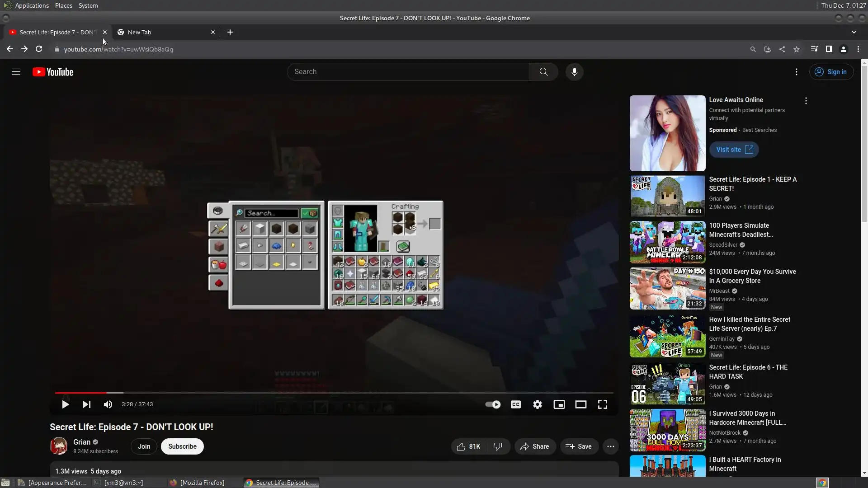Play the paused video
This screenshot has width=868, height=488.
coord(65,404)
